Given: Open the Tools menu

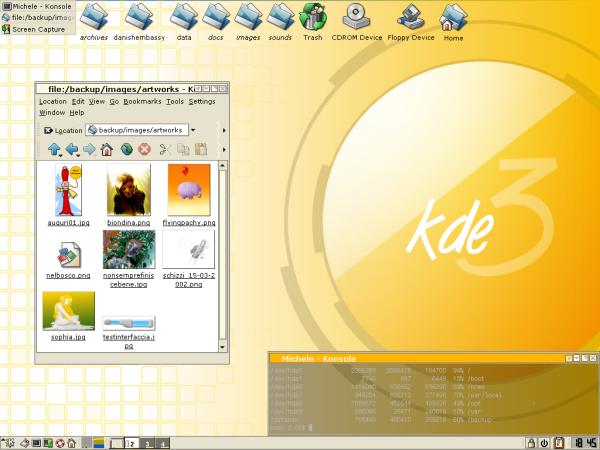Looking at the screenshot, I should [175, 101].
